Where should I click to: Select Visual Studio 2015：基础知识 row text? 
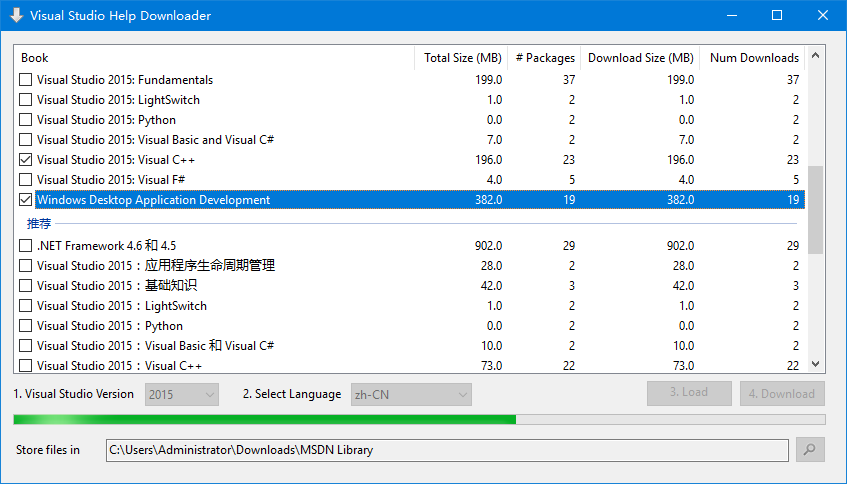117,285
